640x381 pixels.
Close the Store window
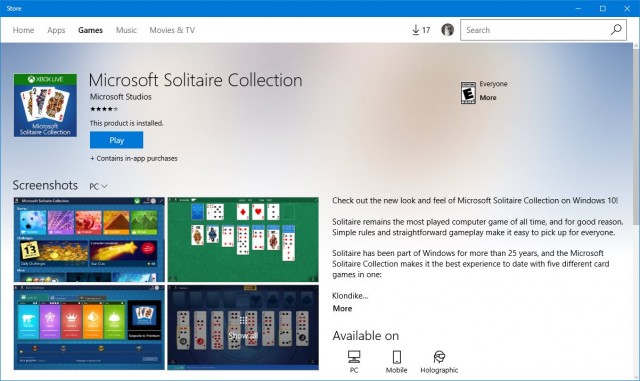click(627, 8)
